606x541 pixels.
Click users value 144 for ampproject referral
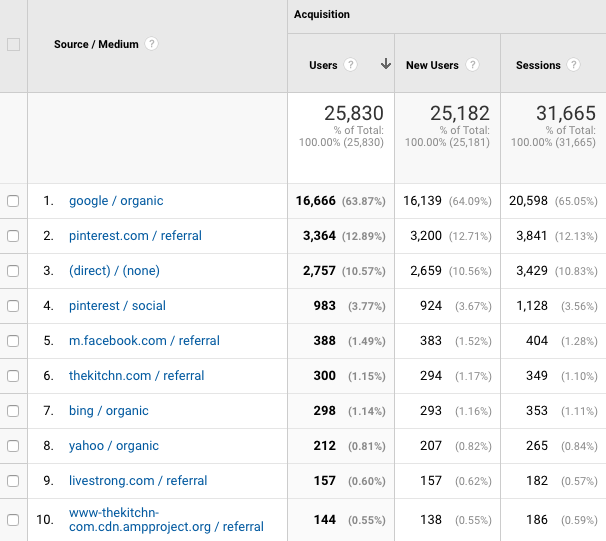coord(325,520)
